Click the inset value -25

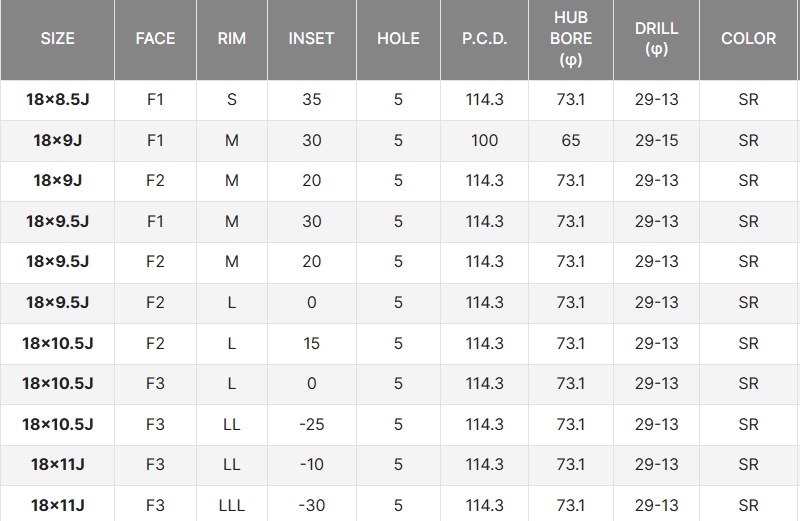311,424
